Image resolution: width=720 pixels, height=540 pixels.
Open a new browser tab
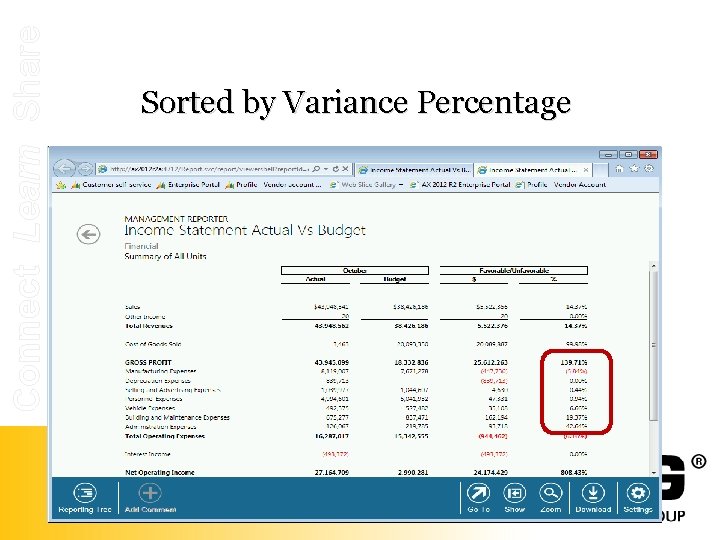(600, 170)
